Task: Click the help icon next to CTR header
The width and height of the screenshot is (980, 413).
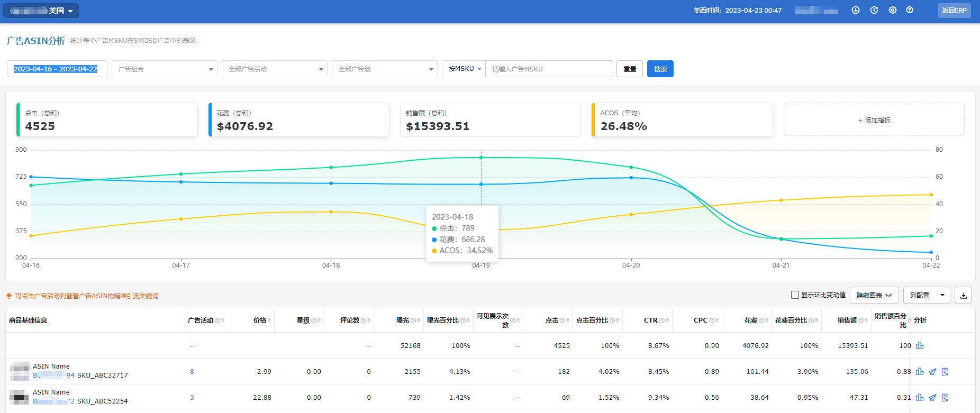Action: click(x=662, y=320)
